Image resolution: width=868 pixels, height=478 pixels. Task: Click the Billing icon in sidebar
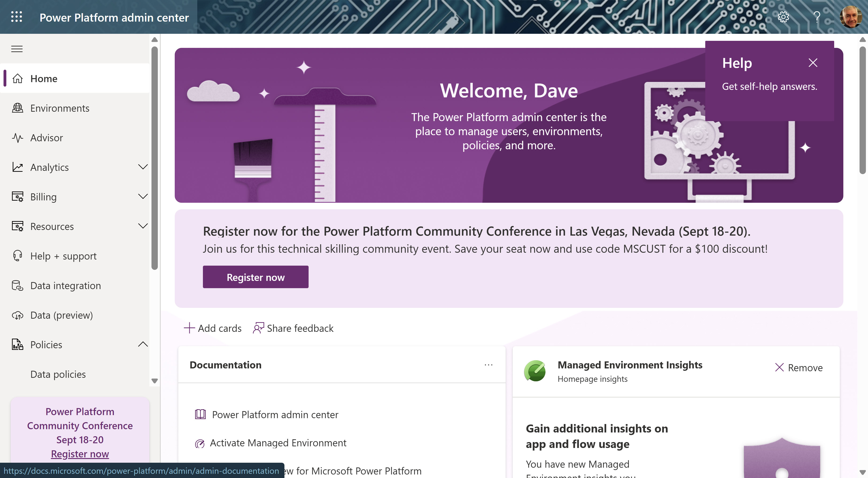tap(18, 197)
